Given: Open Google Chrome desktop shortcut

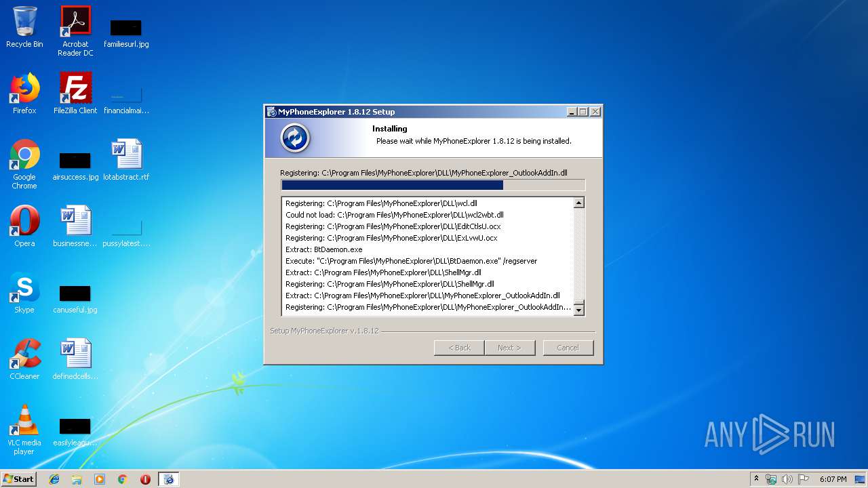Looking at the screenshot, I should (x=24, y=164).
